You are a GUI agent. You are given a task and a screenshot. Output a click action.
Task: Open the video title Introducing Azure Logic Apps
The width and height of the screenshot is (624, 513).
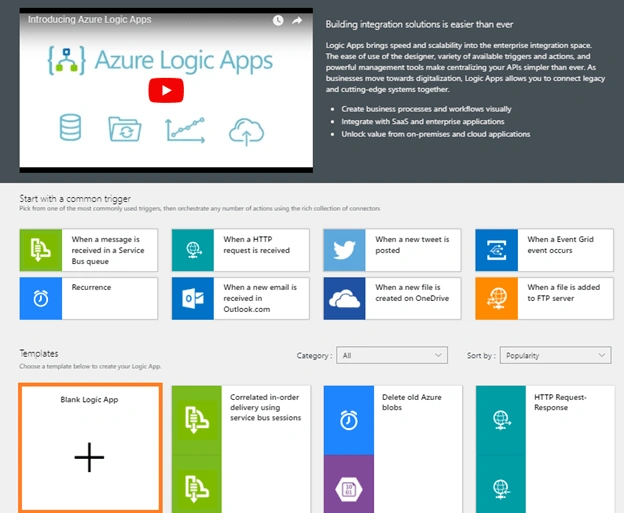90,20
